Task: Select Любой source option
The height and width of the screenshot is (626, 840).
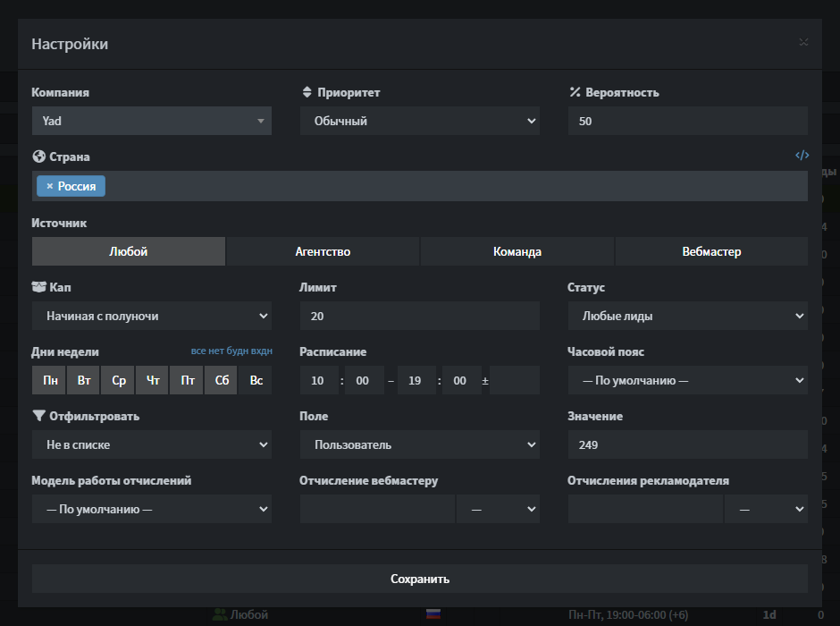Action: [x=128, y=251]
